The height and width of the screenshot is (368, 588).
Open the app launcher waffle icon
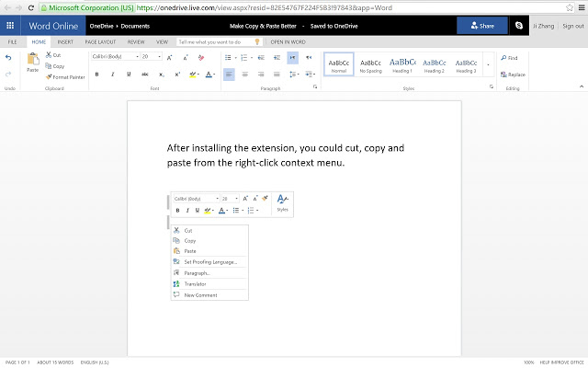click(10, 26)
